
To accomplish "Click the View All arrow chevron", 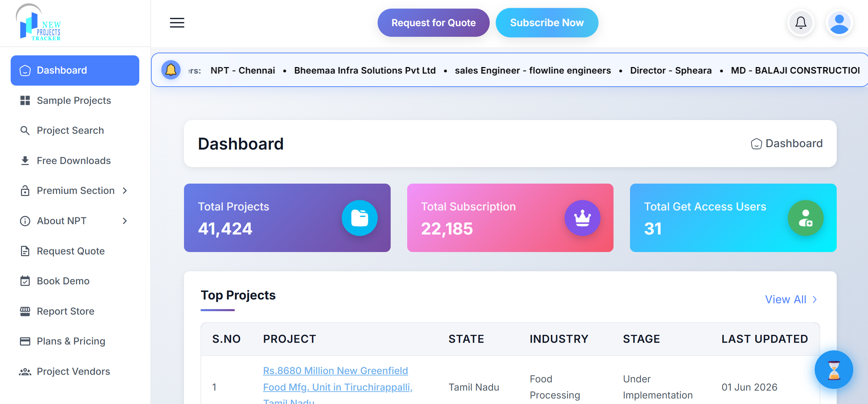I will point(815,299).
